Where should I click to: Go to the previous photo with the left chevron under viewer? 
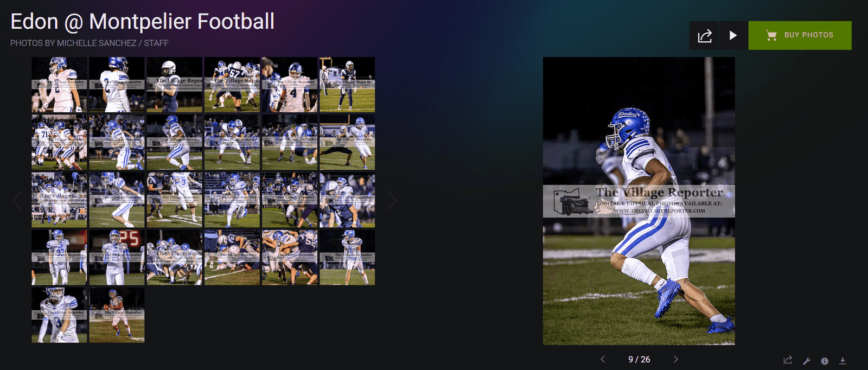pyautogui.click(x=603, y=359)
